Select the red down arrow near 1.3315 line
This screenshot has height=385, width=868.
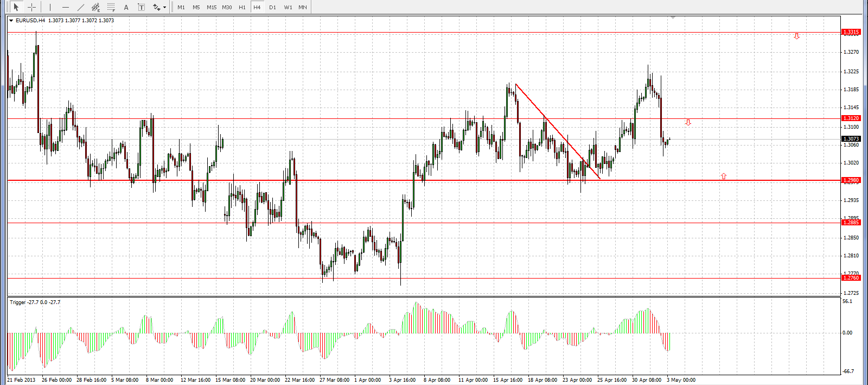pos(796,36)
